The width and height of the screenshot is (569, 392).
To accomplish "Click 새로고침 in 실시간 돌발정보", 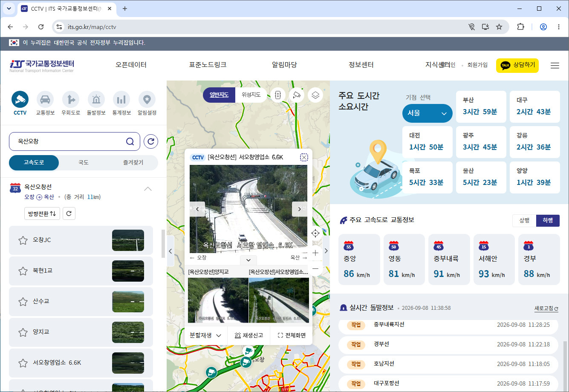I will [546, 308].
